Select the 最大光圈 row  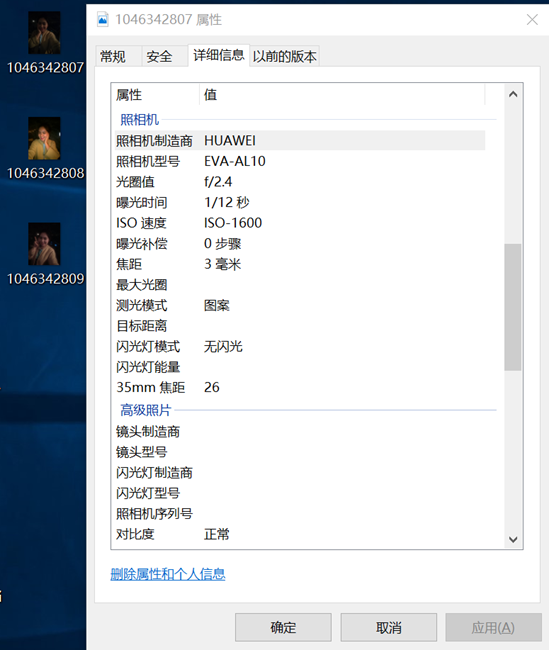(300, 285)
